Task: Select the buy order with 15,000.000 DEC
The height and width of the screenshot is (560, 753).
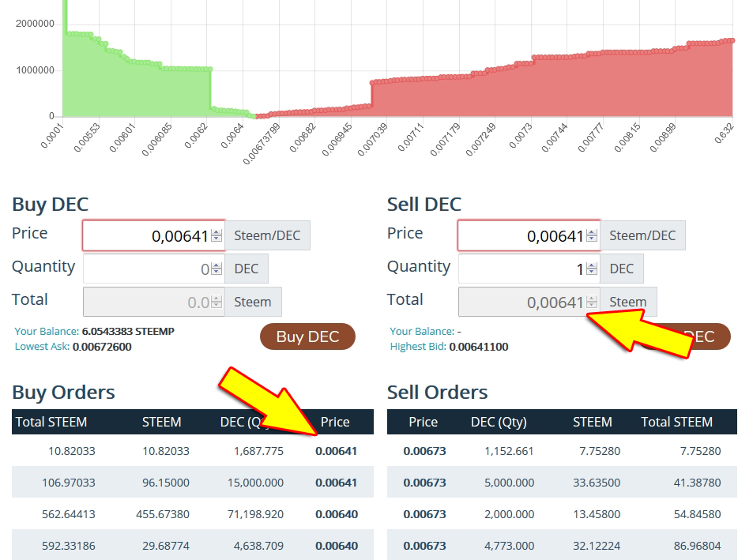Action: point(192,483)
